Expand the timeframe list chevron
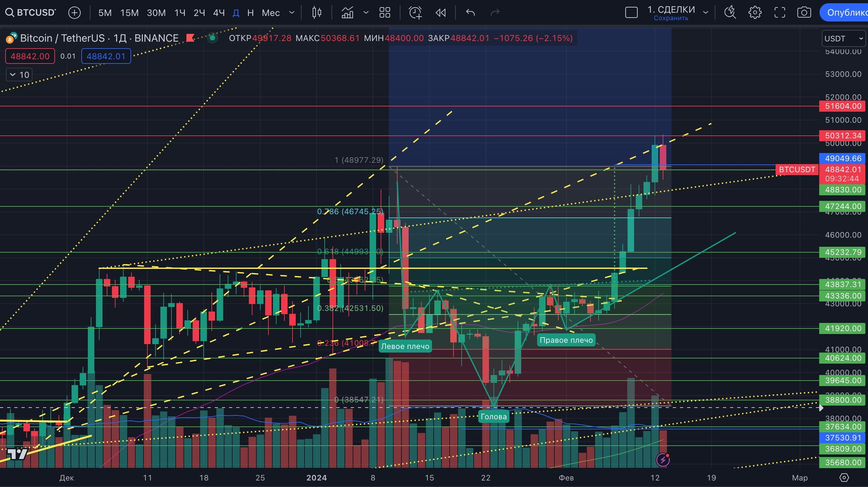Screen dimensions: 868x487 point(292,13)
